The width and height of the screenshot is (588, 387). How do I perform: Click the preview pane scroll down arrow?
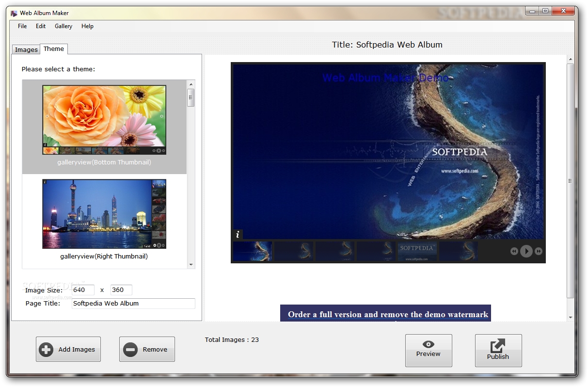click(x=571, y=317)
